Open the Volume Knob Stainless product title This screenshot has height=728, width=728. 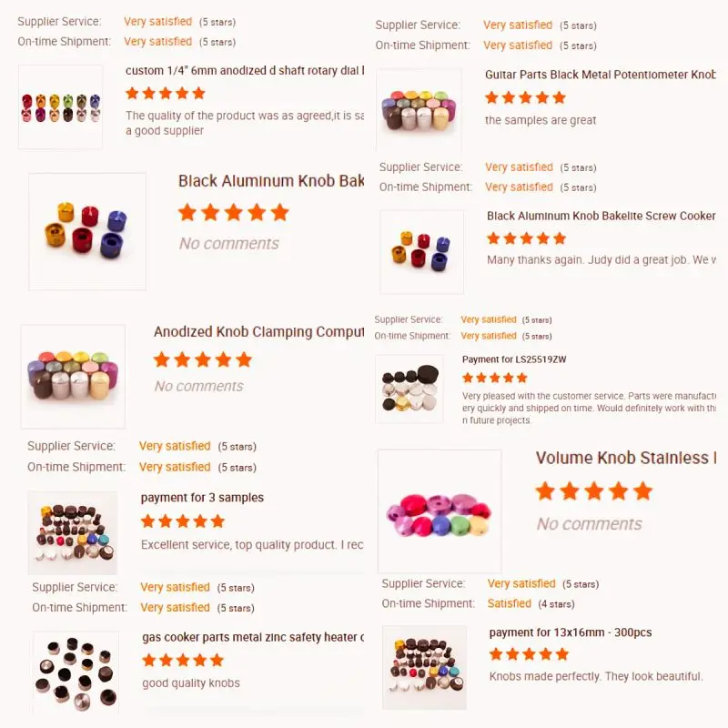[x=625, y=458]
